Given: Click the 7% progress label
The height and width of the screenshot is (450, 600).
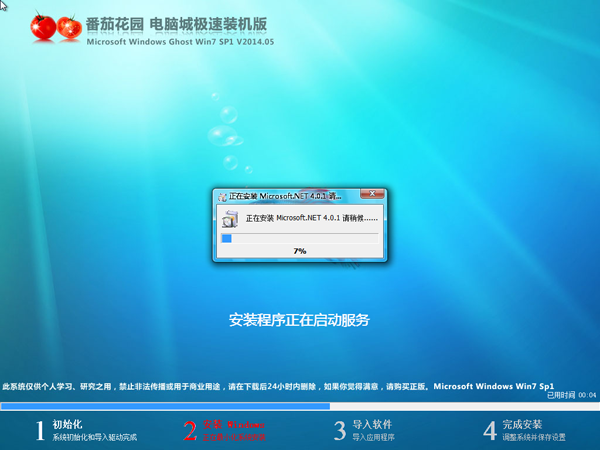Looking at the screenshot, I should 299,252.
